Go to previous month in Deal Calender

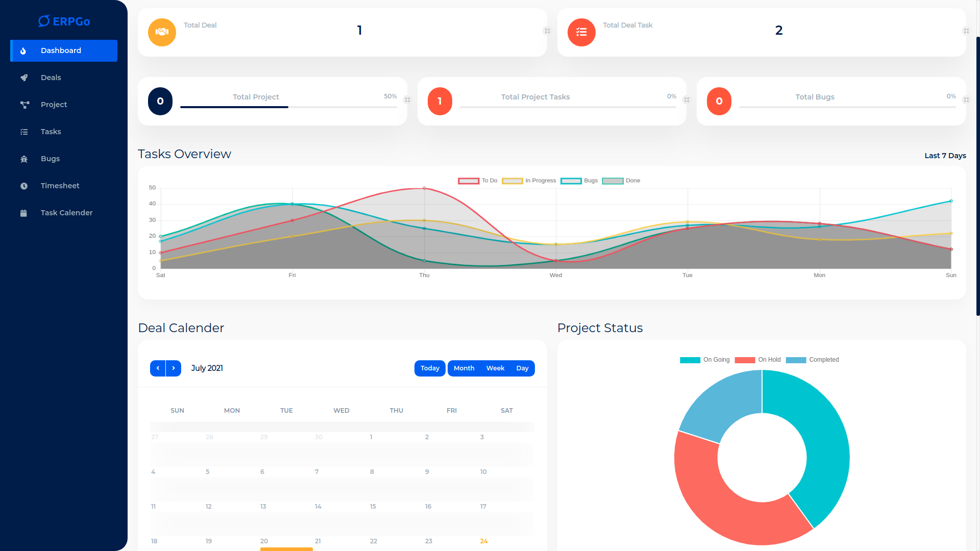click(x=158, y=368)
